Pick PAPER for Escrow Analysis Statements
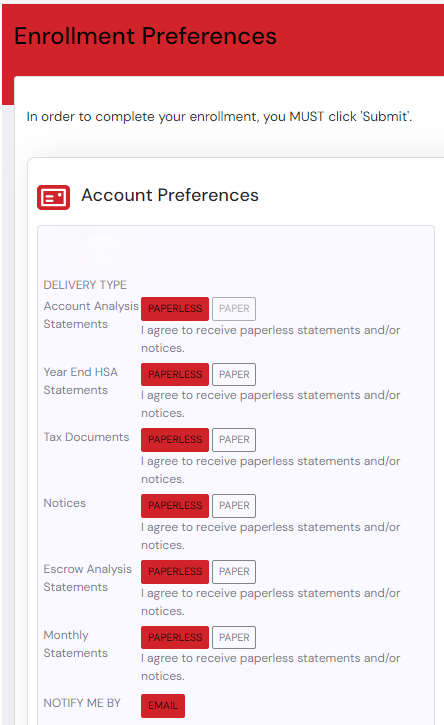Screen dimensions: 444x725 (x=234, y=571)
